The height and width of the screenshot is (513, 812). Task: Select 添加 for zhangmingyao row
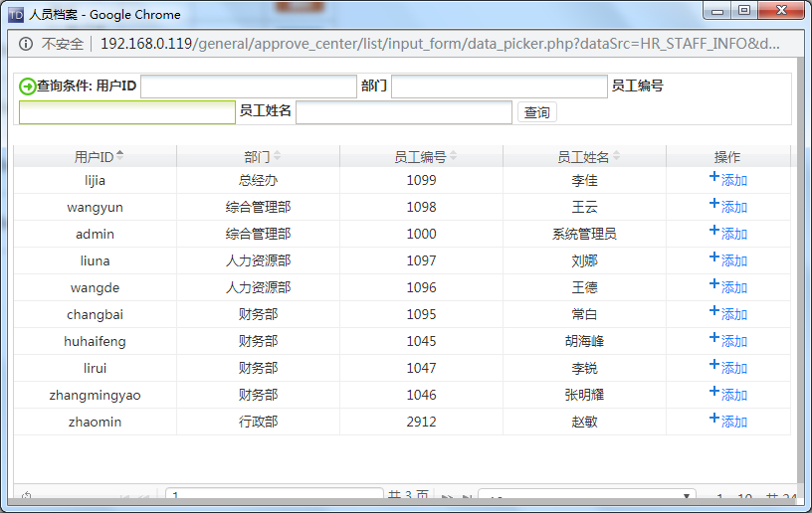734,396
